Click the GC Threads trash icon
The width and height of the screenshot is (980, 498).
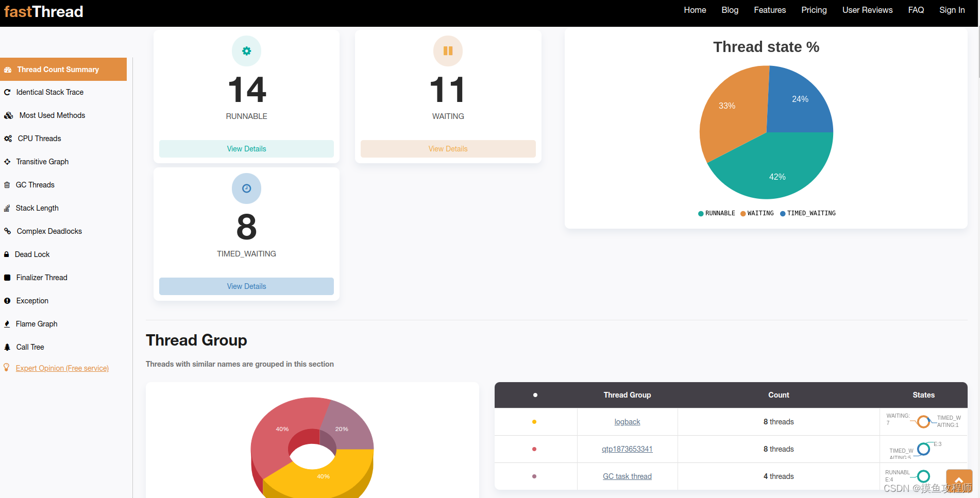tap(7, 185)
